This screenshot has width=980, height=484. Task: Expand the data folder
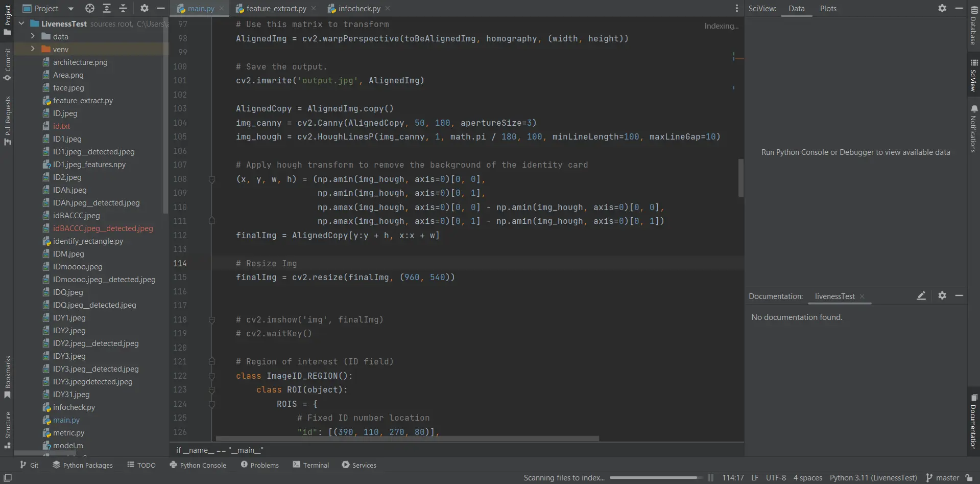click(x=33, y=36)
